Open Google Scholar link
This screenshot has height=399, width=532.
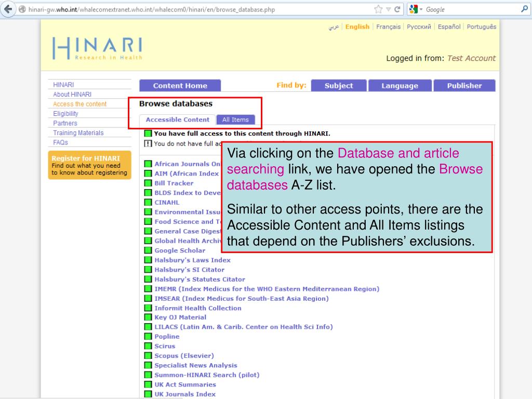click(180, 250)
